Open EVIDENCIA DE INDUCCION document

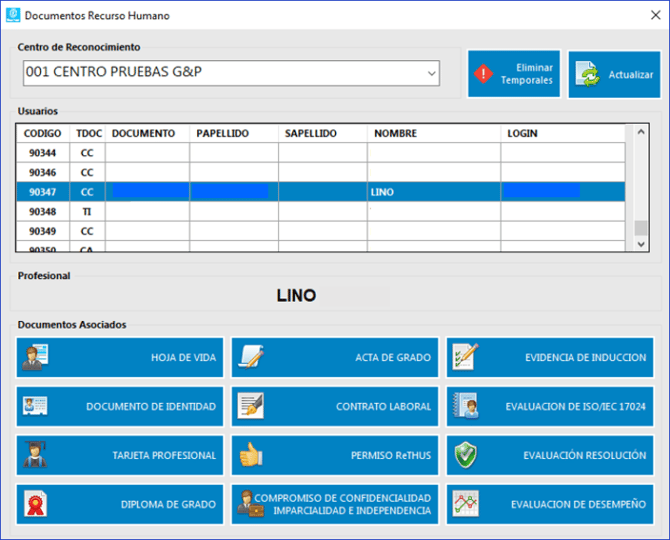[x=550, y=358]
